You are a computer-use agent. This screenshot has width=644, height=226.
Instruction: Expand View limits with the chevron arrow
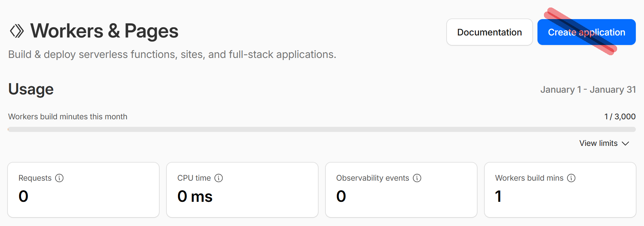pos(625,144)
